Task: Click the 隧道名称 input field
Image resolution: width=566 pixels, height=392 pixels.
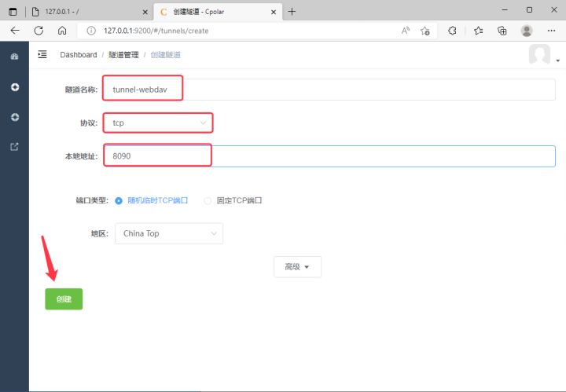Action: click(x=330, y=90)
